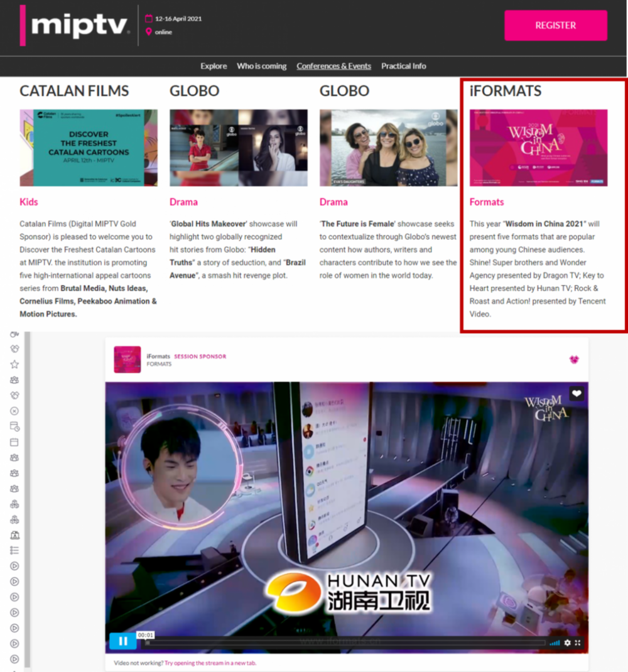Open video settings gear
This screenshot has width=628, height=672.
[568, 642]
